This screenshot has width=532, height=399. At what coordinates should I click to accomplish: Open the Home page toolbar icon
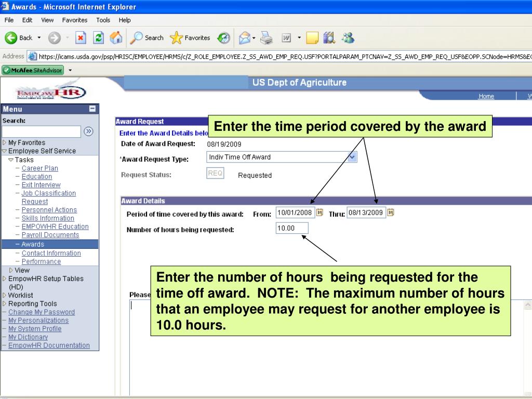[x=116, y=37]
